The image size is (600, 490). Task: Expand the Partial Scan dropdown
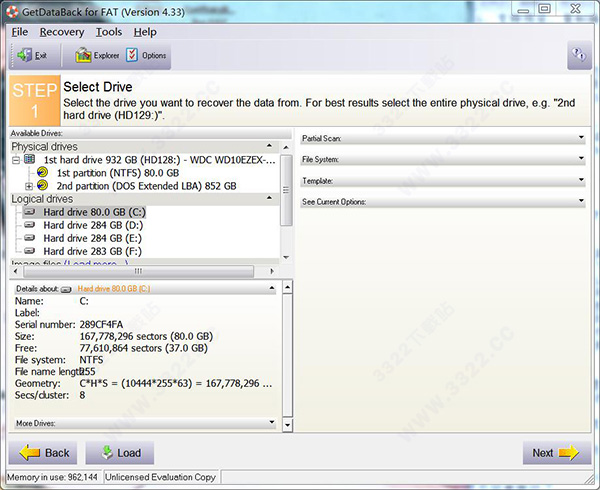(581, 137)
